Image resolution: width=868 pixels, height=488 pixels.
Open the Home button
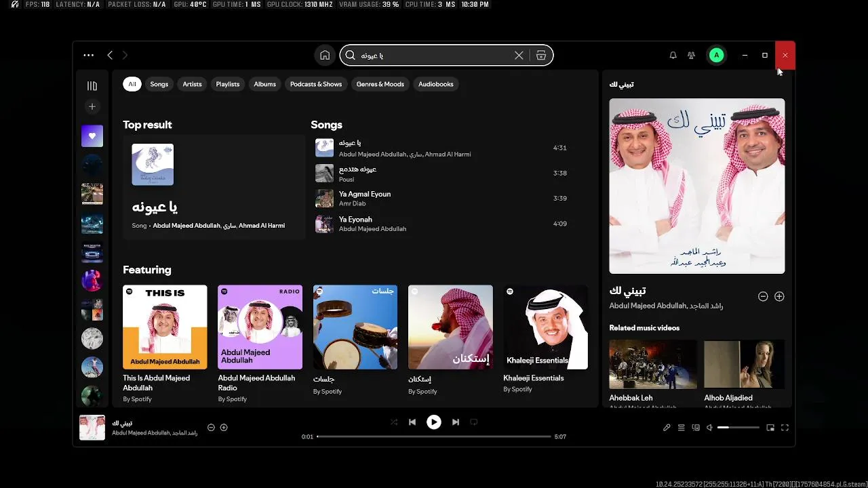pyautogui.click(x=325, y=56)
